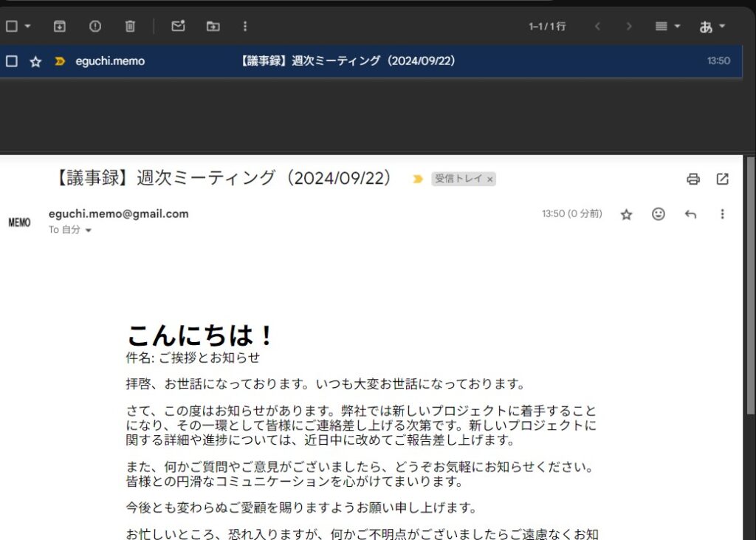Report the email as spam
756x540 pixels.
tap(94, 26)
